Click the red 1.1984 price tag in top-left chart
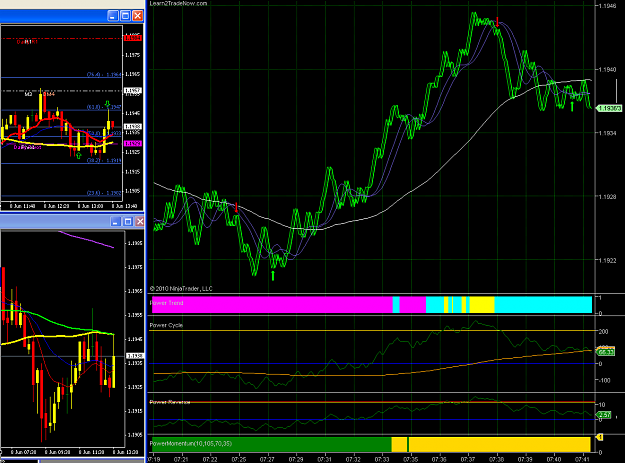This screenshot has height=463, width=625. pos(132,38)
